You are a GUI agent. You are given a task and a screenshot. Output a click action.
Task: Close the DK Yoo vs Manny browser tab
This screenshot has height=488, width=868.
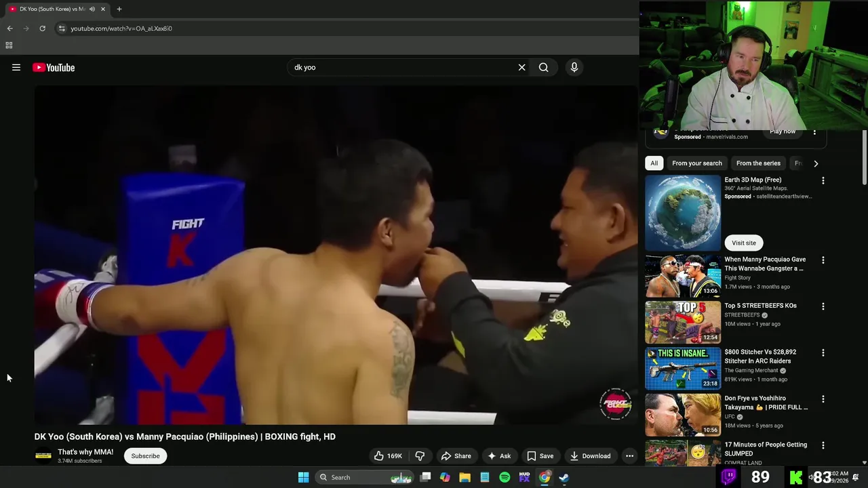[103, 9]
